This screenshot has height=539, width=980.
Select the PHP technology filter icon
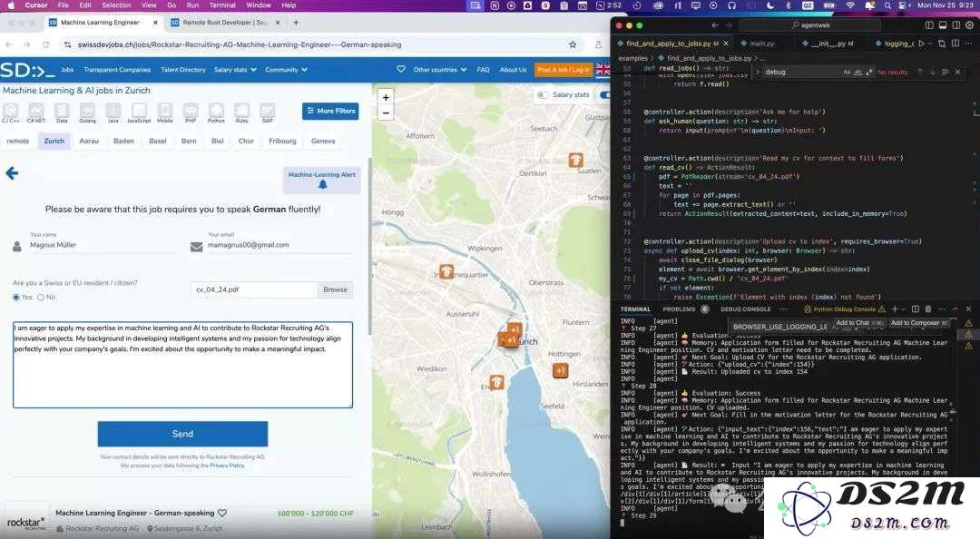(191, 113)
